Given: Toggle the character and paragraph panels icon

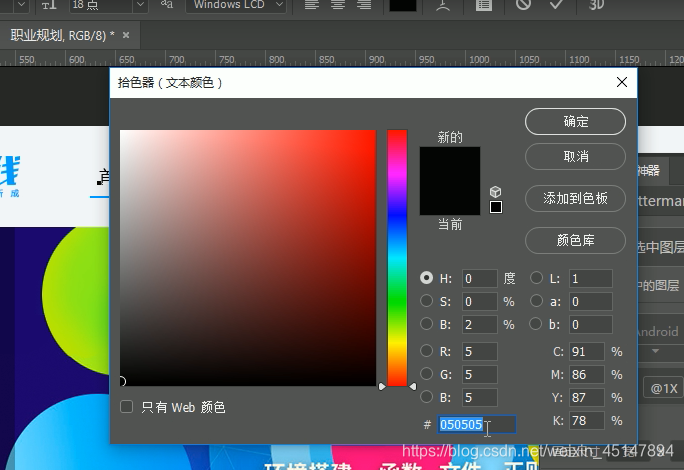Looking at the screenshot, I should [x=483, y=5].
